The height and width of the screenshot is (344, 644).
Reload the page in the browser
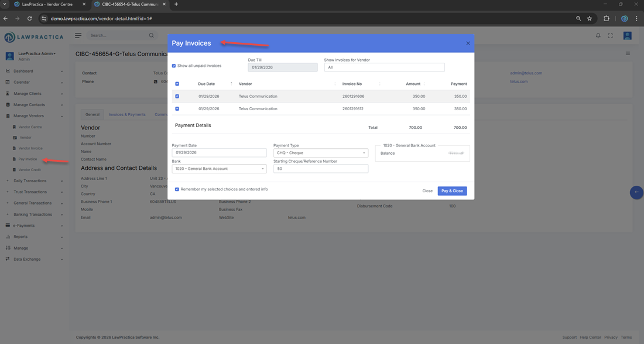point(29,19)
